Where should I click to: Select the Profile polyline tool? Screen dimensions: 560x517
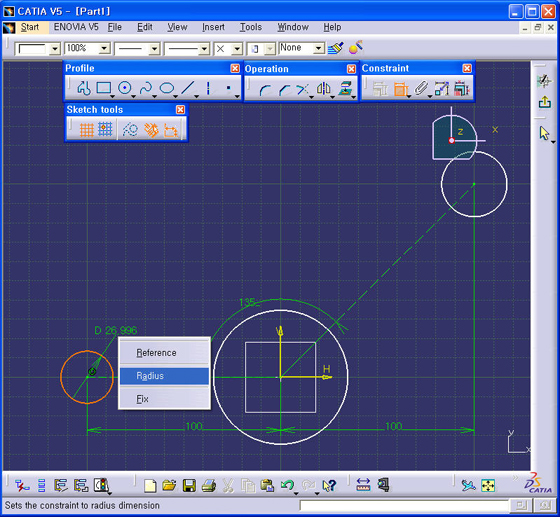coord(84,88)
